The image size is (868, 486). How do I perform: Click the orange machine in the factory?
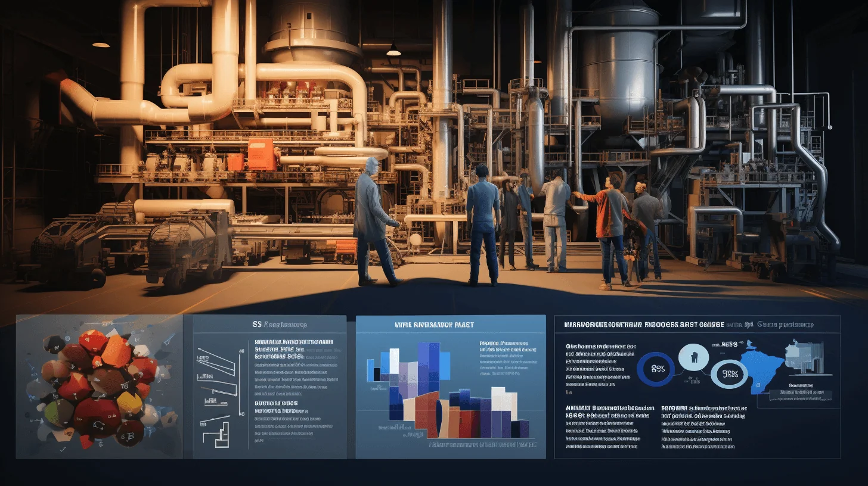point(261,154)
